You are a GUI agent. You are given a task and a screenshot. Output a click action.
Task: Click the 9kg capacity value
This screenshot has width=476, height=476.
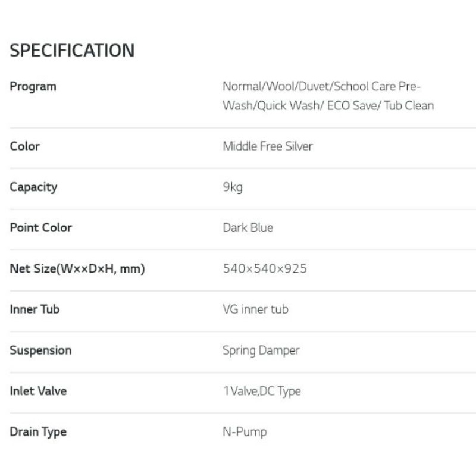click(233, 187)
